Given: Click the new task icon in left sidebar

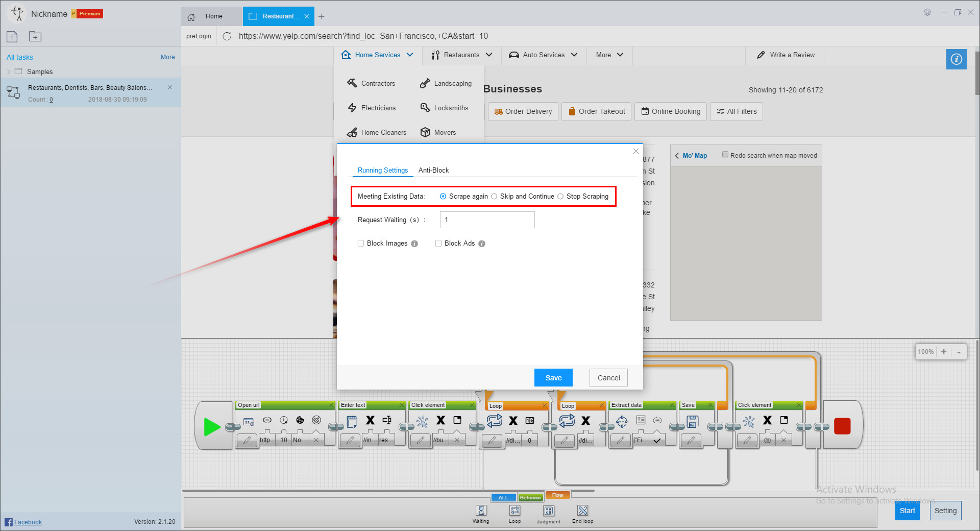Looking at the screenshot, I should [12, 36].
